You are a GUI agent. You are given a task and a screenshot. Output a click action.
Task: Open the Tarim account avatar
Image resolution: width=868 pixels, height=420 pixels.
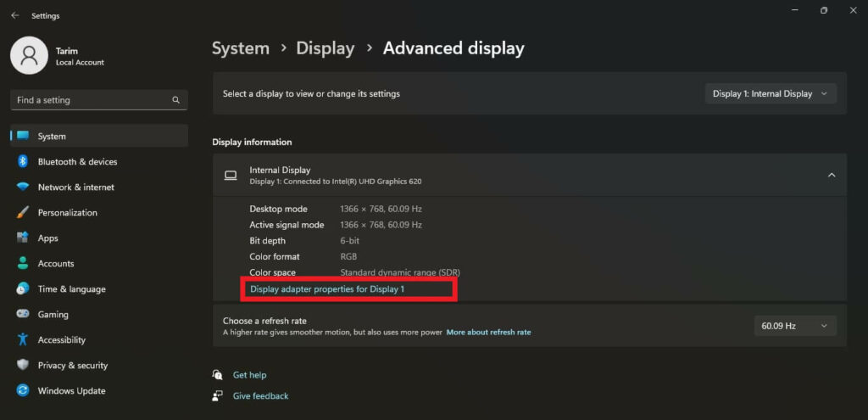pos(30,55)
